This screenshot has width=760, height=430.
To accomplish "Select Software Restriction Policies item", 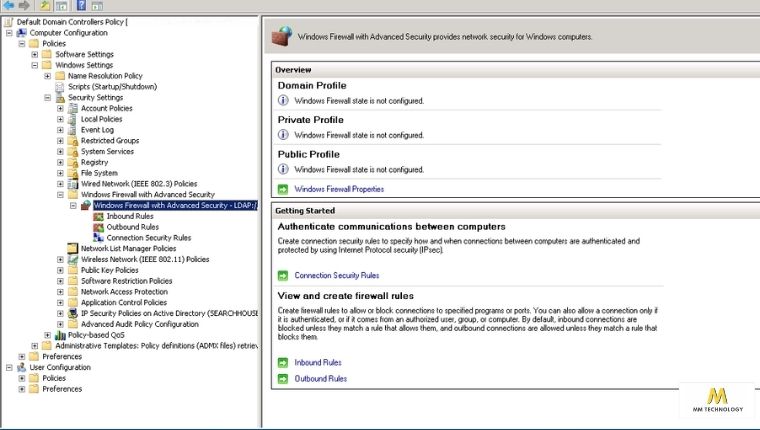I will point(127,281).
